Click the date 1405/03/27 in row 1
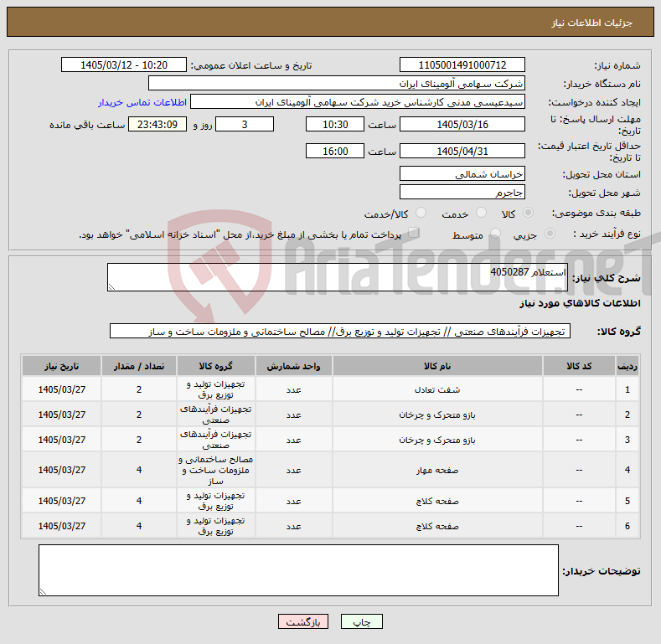 point(61,389)
